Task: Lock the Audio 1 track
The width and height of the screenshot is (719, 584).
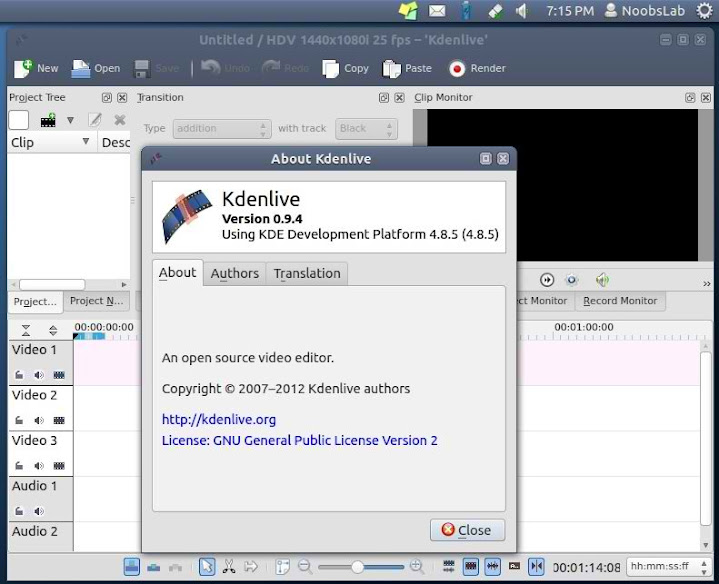Action: 19,511
